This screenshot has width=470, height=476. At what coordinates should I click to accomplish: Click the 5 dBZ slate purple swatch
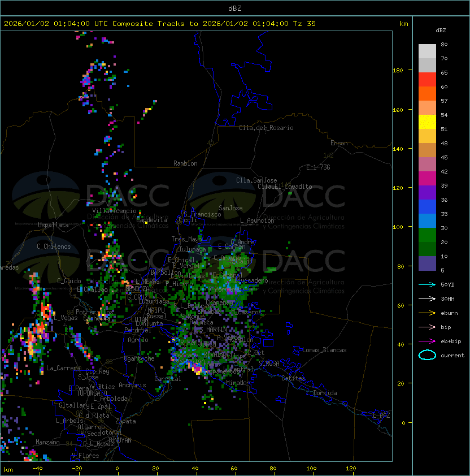[427, 263]
